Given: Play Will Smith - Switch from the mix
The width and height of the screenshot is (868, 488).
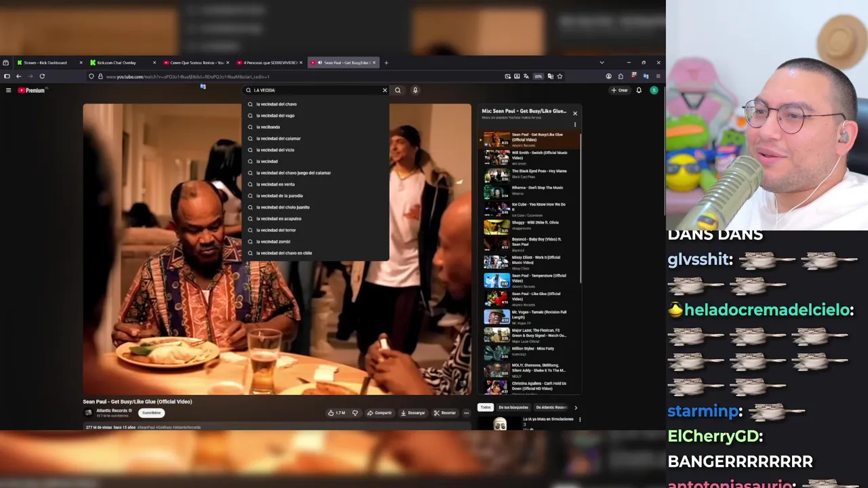Looking at the screenshot, I should [x=530, y=158].
